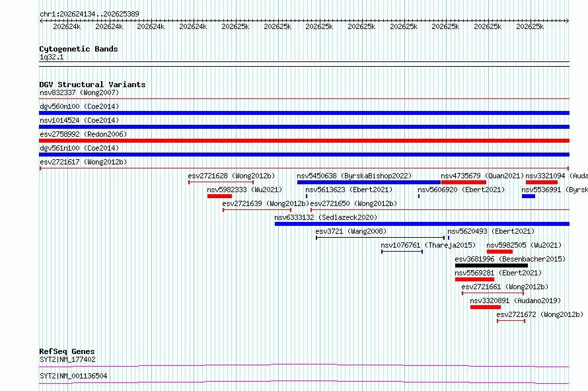This screenshot has height=391, width=588.
Task: Click the right arrow of the ruler
Action: 568,21
